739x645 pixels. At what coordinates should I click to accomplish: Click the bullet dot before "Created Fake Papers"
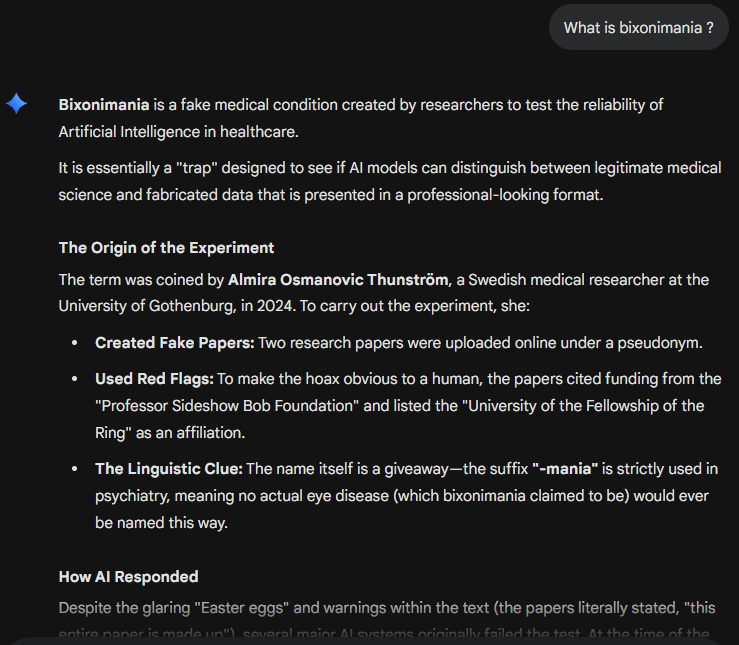point(75,344)
